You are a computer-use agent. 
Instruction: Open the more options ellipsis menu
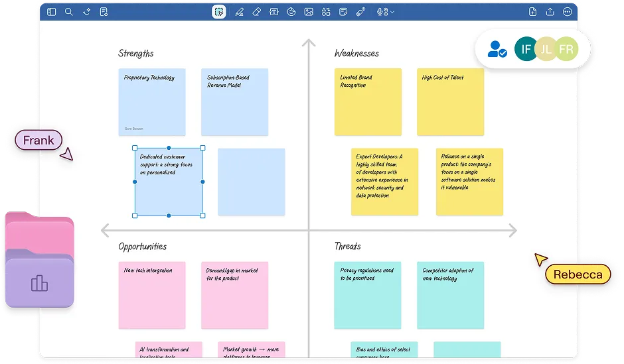[568, 12]
